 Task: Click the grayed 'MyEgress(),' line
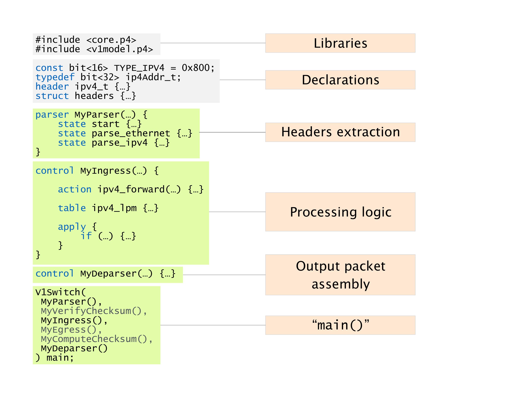tap(72, 330)
